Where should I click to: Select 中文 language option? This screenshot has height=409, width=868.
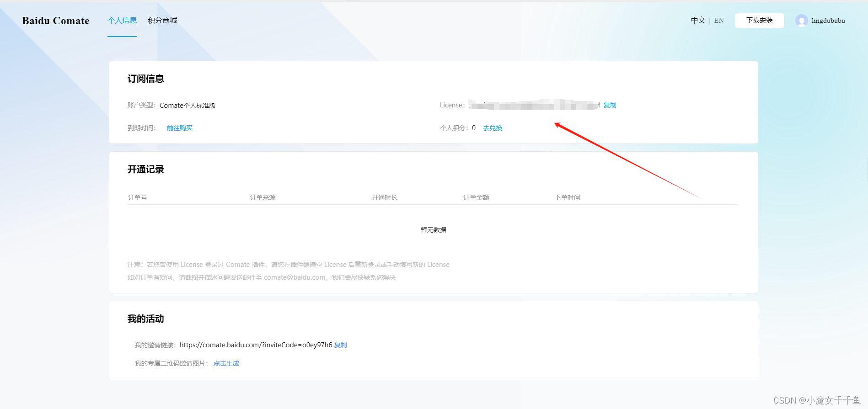(x=698, y=20)
